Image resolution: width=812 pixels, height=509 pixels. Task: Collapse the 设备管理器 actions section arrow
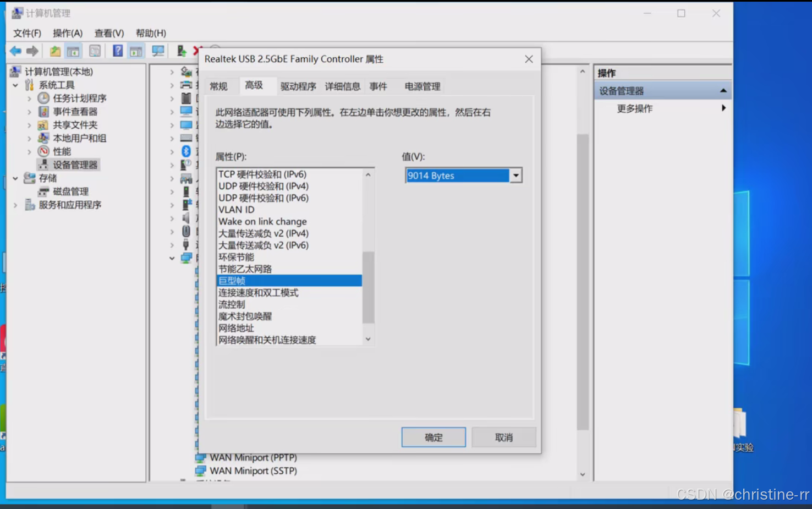click(723, 91)
